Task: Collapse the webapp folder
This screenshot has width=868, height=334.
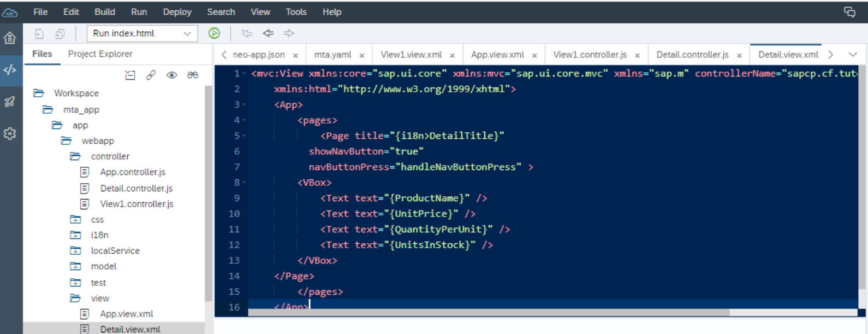Action: pyautogui.click(x=66, y=140)
